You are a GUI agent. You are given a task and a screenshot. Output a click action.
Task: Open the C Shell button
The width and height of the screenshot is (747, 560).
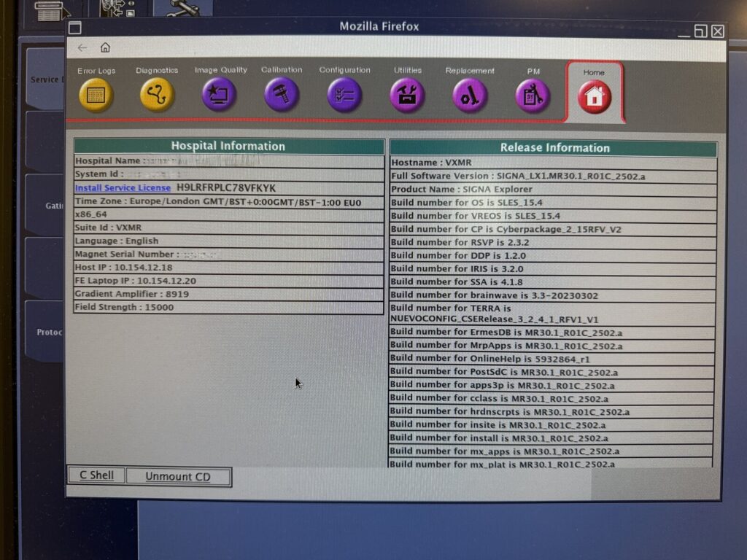pos(96,475)
